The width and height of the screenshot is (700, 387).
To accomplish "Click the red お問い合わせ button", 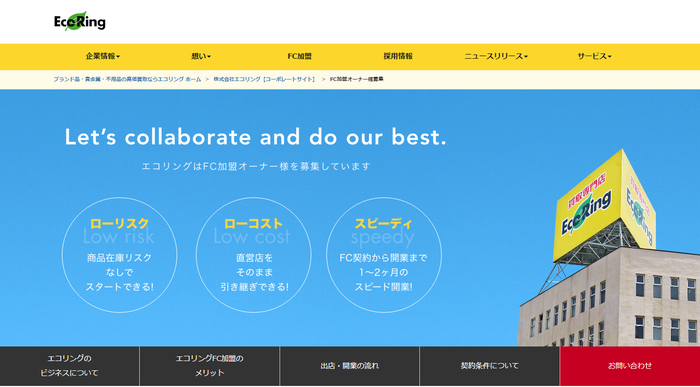I will 630,366.
